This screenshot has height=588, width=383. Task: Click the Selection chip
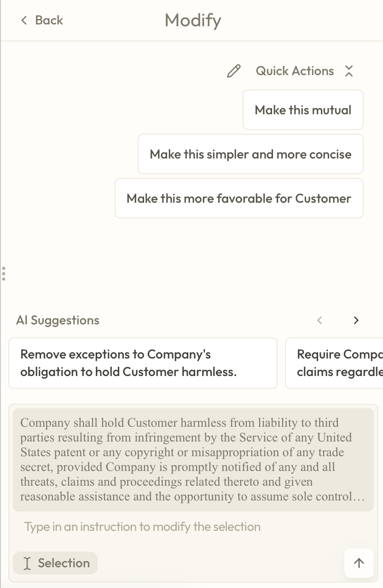pos(55,563)
